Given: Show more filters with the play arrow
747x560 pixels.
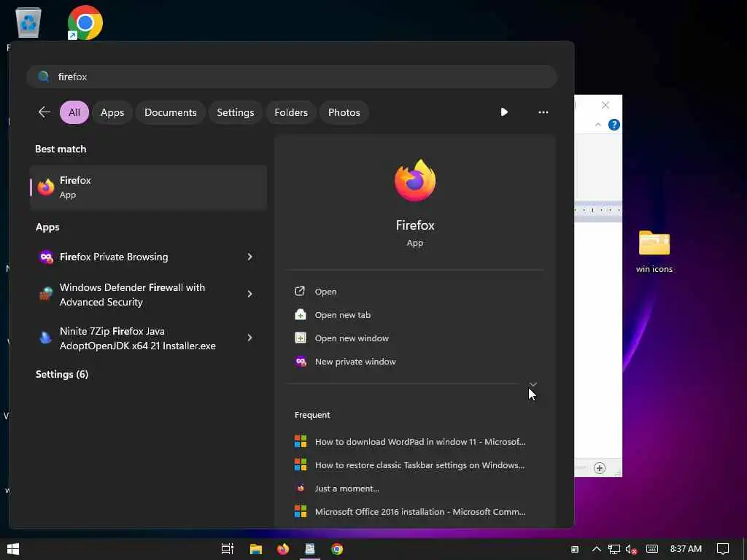Looking at the screenshot, I should 504,112.
